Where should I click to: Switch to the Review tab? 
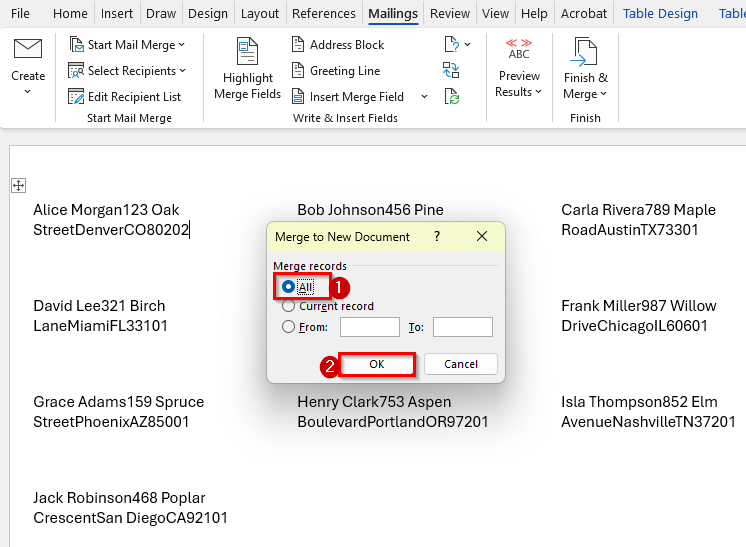point(449,14)
